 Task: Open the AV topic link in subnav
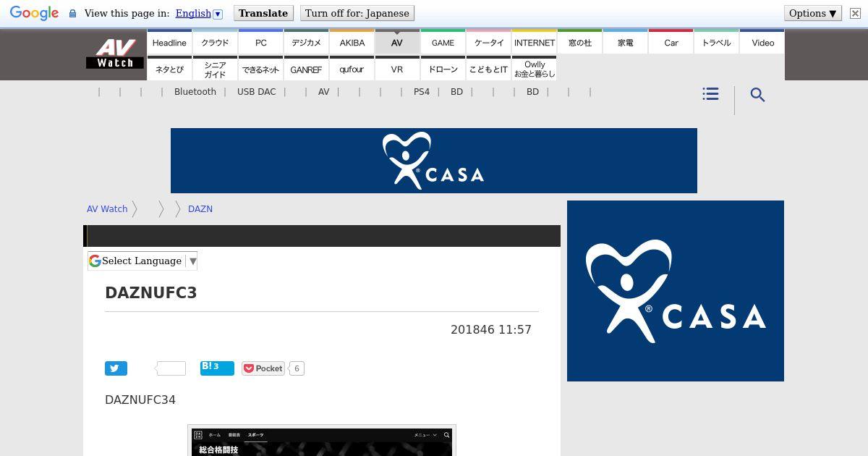click(x=323, y=92)
